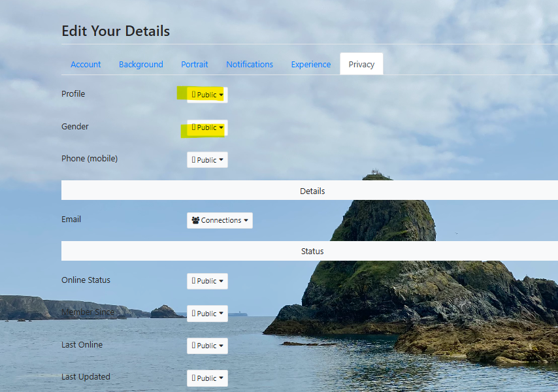The width and height of the screenshot is (558, 392).
Task: Click the Last Updated label
Action: coord(86,377)
